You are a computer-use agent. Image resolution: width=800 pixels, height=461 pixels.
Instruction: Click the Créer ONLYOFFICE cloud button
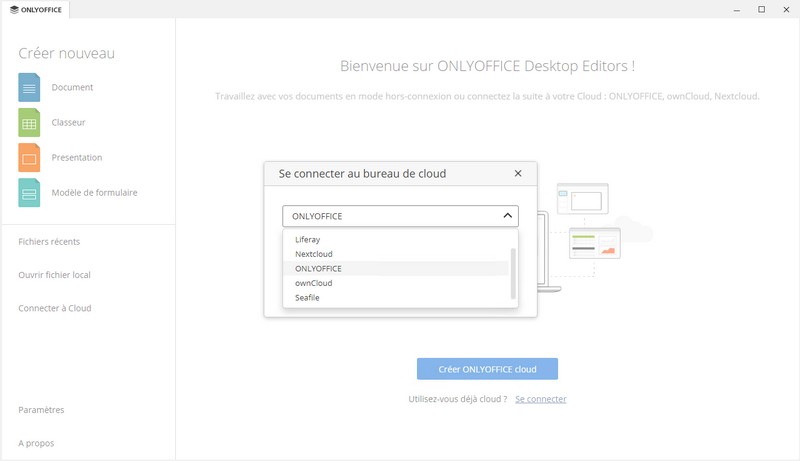(487, 369)
